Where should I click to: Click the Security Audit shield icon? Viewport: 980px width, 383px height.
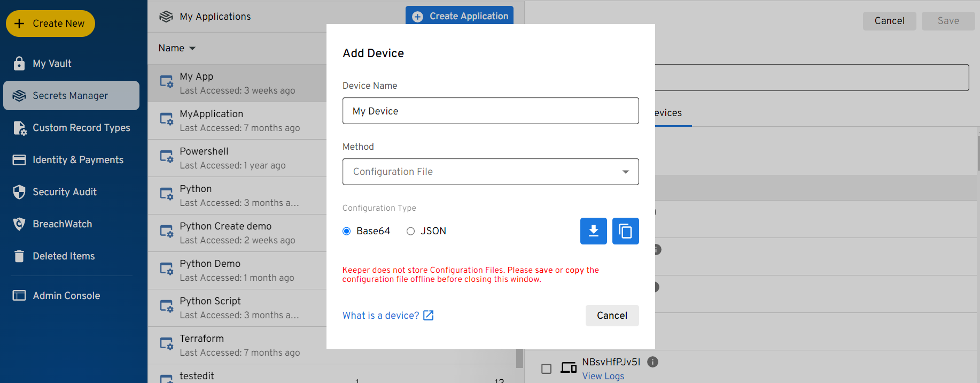tap(19, 192)
